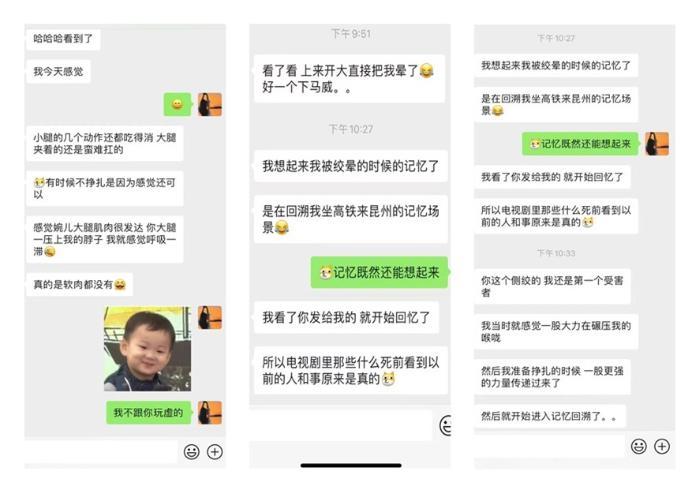The width and height of the screenshot is (692, 486).
Task: Click right chat message input field
Action: tap(550, 446)
